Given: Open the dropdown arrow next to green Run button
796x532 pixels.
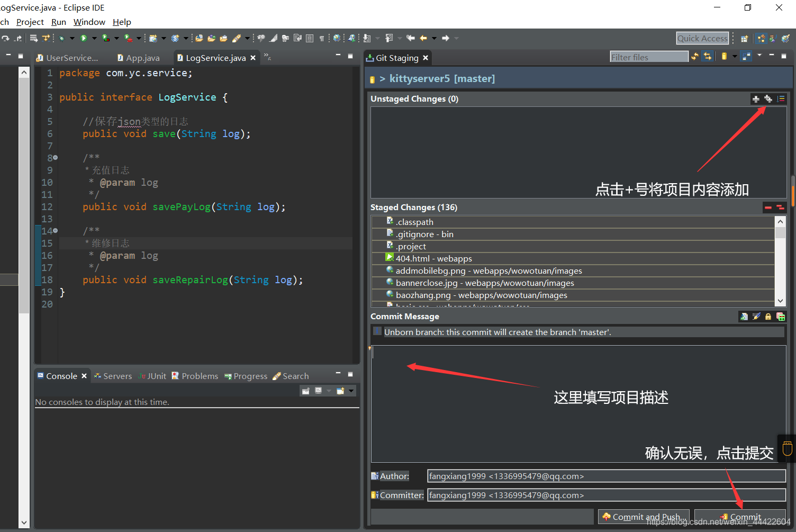Looking at the screenshot, I should [x=94, y=38].
